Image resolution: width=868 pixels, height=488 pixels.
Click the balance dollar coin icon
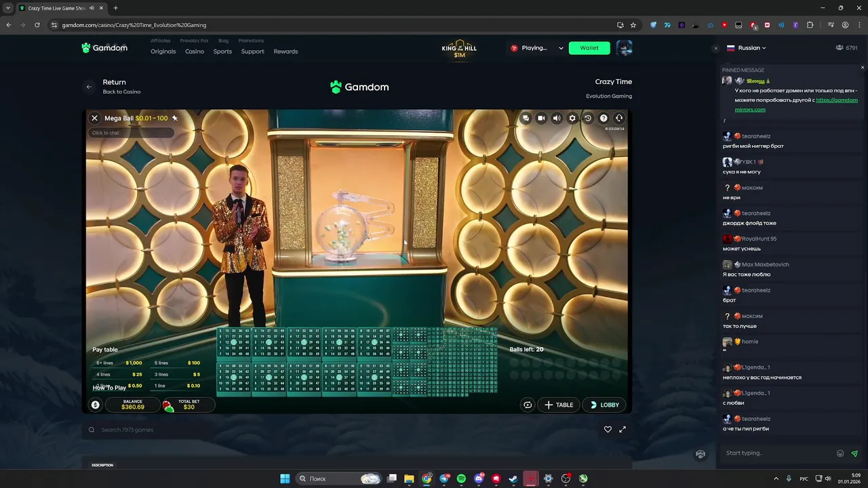pyautogui.click(x=96, y=405)
